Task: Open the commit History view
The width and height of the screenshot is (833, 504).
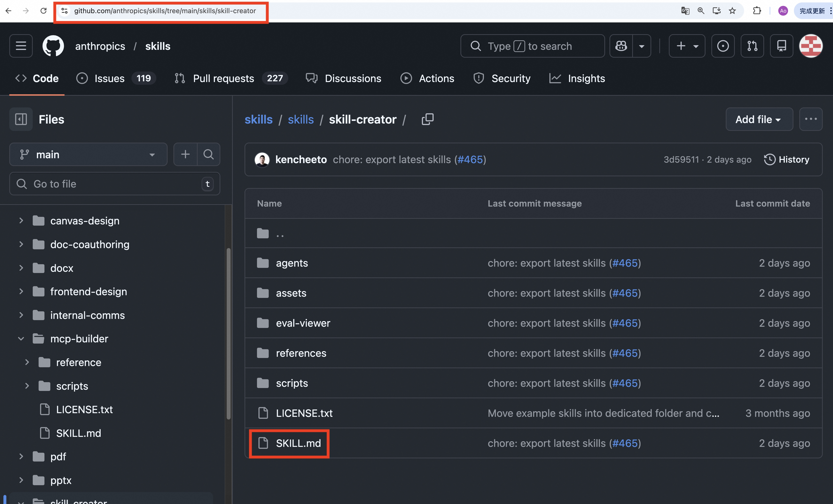Action: 787,159
